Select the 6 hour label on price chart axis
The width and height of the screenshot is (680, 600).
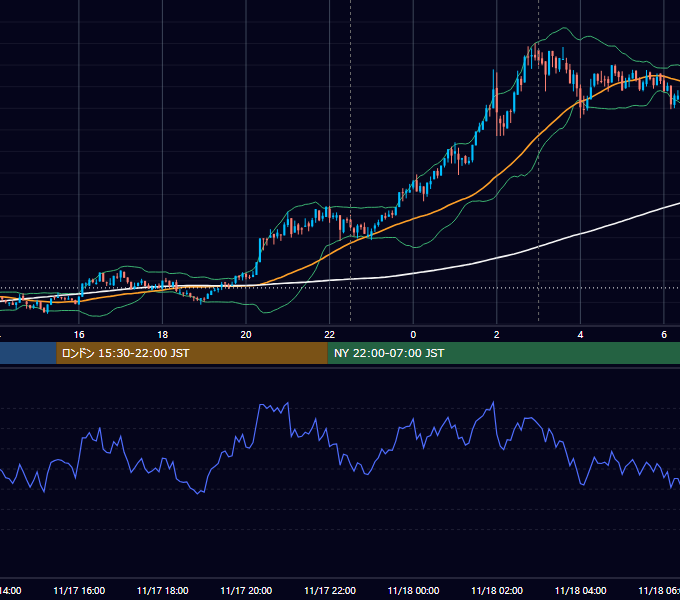tap(664, 335)
